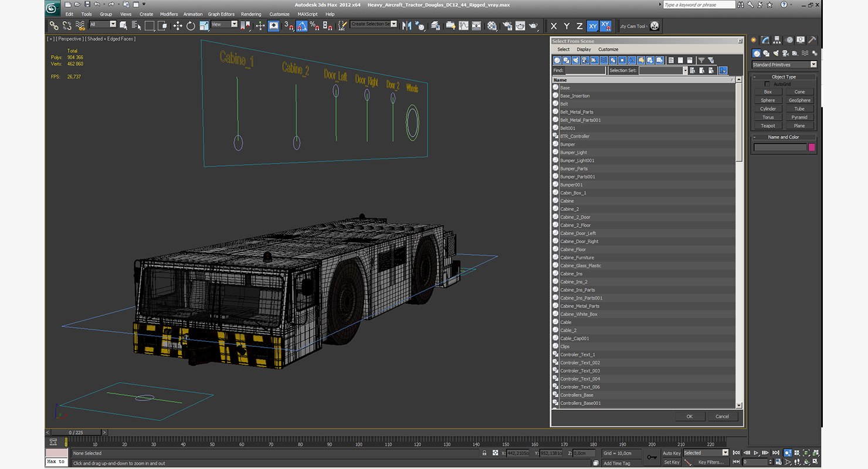Viewport: 868px width, 469px height.
Task: Open Select by Name tool
Action: point(136,26)
